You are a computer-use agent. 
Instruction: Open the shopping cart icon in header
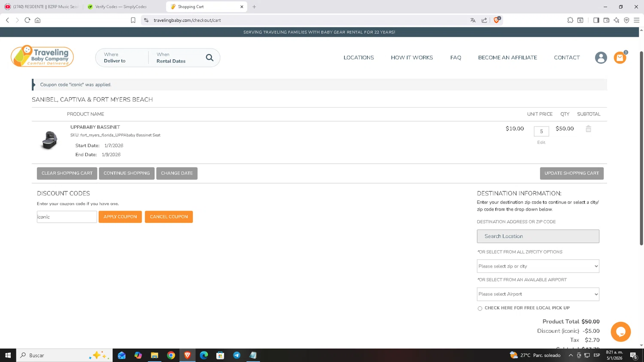tap(620, 57)
